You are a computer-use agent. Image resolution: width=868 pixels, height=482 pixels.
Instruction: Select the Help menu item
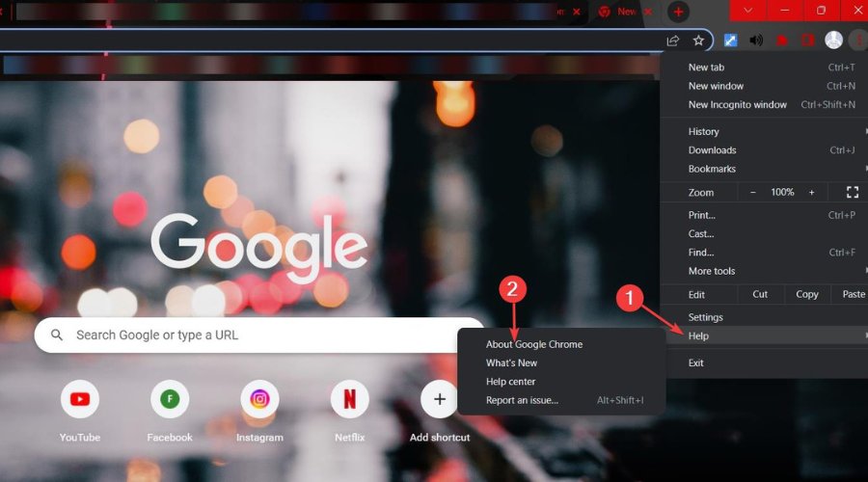[x=764, y=335]
